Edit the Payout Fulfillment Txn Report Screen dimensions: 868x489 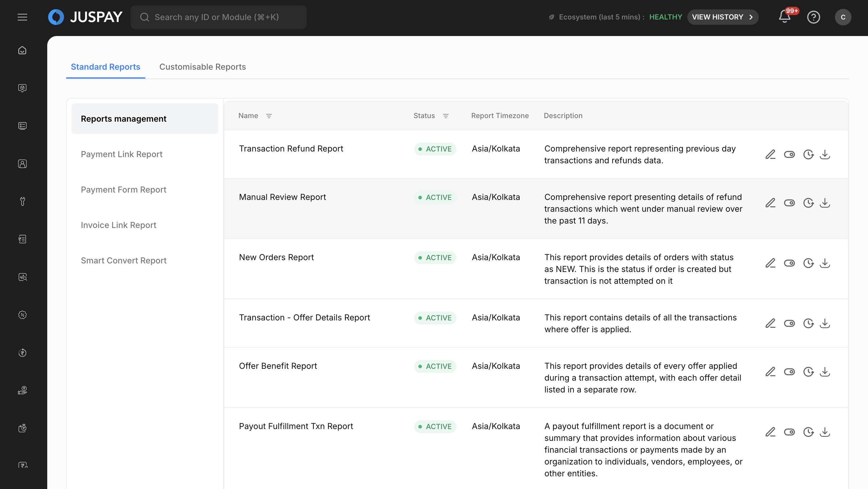770,432
